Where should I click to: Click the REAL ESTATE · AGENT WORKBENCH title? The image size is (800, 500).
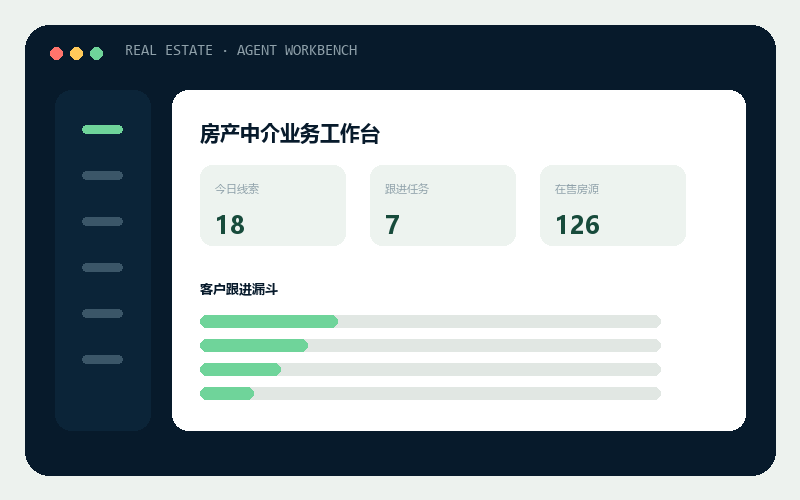click(241, 50)
